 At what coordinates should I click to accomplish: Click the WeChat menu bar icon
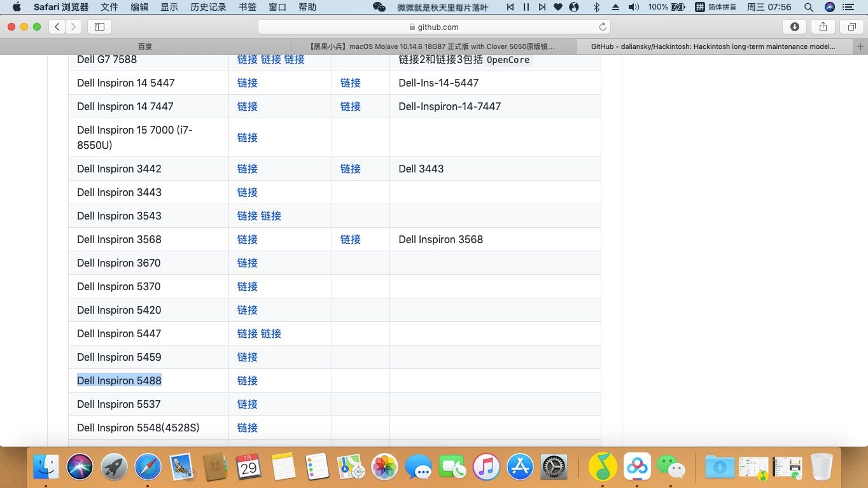pyautogui.click(x=379, y=7)
